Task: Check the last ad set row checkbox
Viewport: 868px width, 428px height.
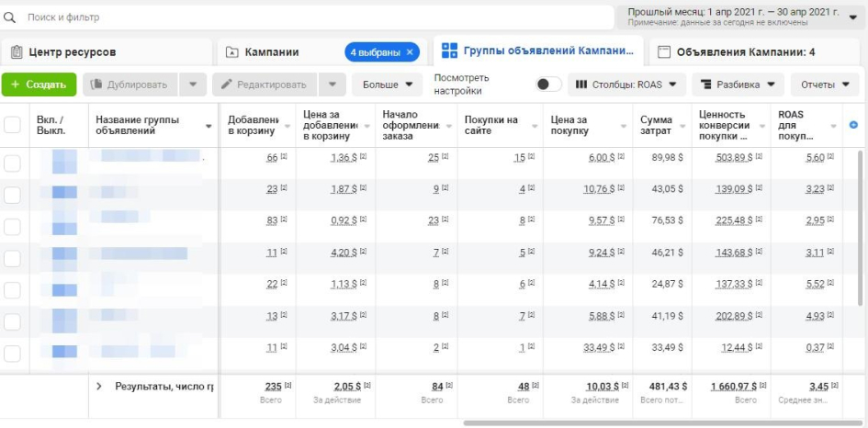Action: (12, 354)
